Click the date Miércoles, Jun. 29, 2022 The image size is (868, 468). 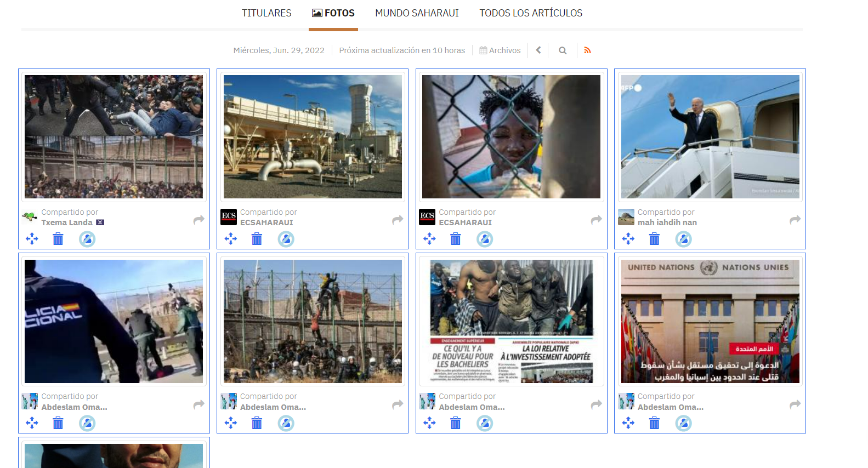tap(279, 50)
